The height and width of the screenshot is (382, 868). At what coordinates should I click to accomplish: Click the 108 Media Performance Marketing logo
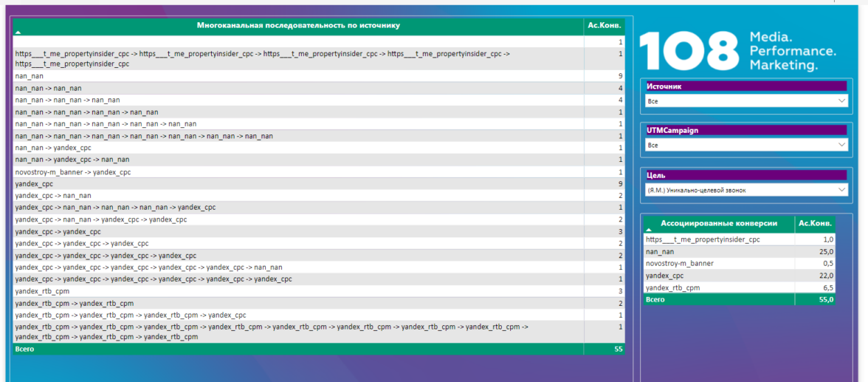[x=738, y=51]
